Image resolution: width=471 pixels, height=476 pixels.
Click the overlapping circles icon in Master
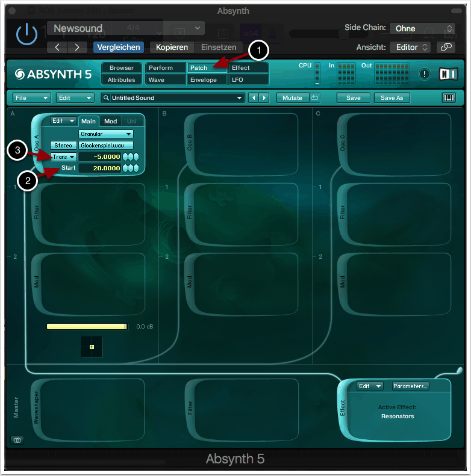coord(17,440)
